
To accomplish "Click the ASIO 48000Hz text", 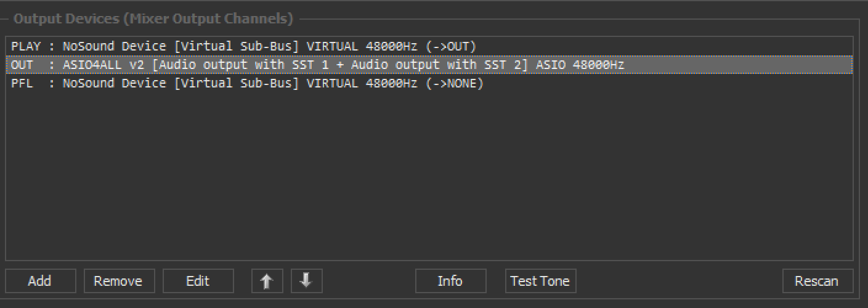I will 580,65.
